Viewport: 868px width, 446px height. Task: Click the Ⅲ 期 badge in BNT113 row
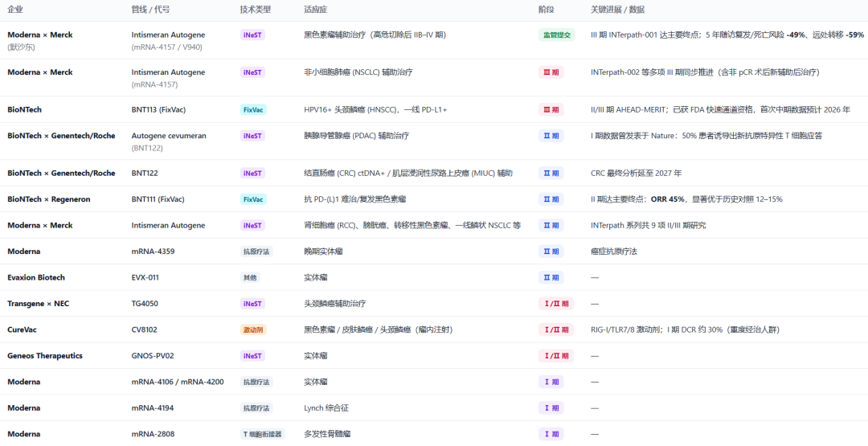pyautogui.click(x=551, y=109)
